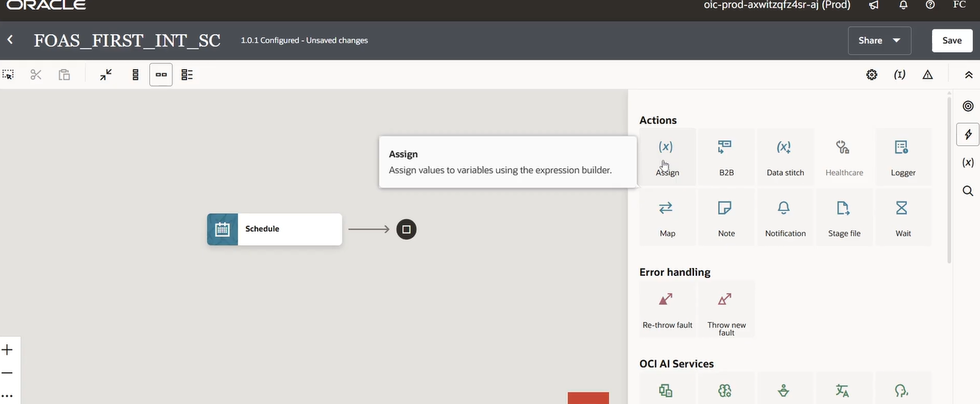Image resolution: width=980 pixels, height=404 pixels.
Task: Click the select marquee tool
Action: click(9, 75)
